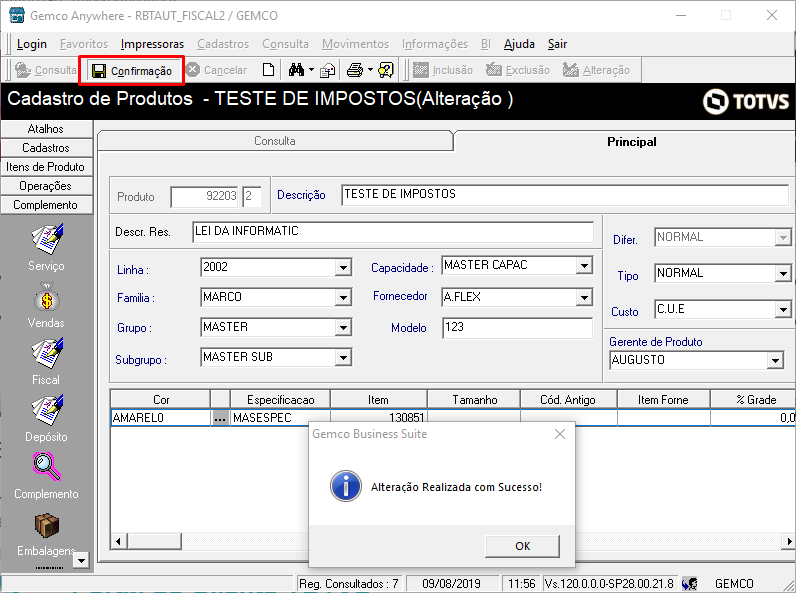Open the binoculars dropdown arrow
796x593 pixels.
(311, 70)
